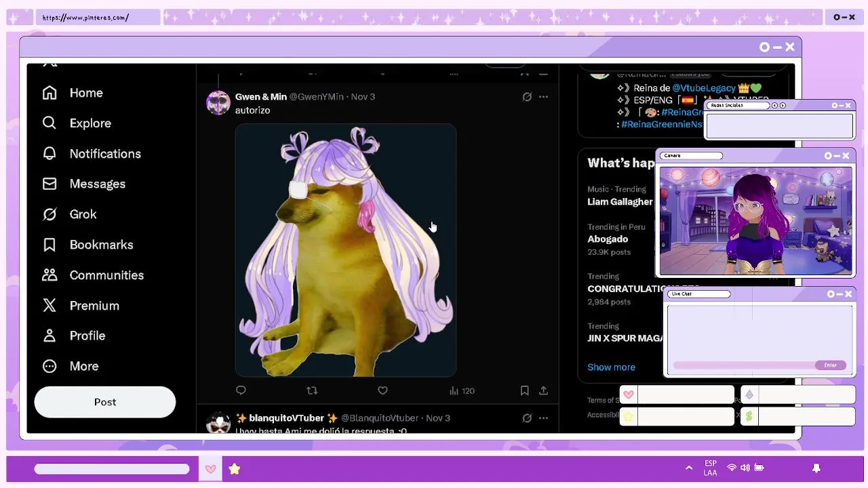Open more options on Gwen & Min post
868x488 pixels.
[543, 97]
